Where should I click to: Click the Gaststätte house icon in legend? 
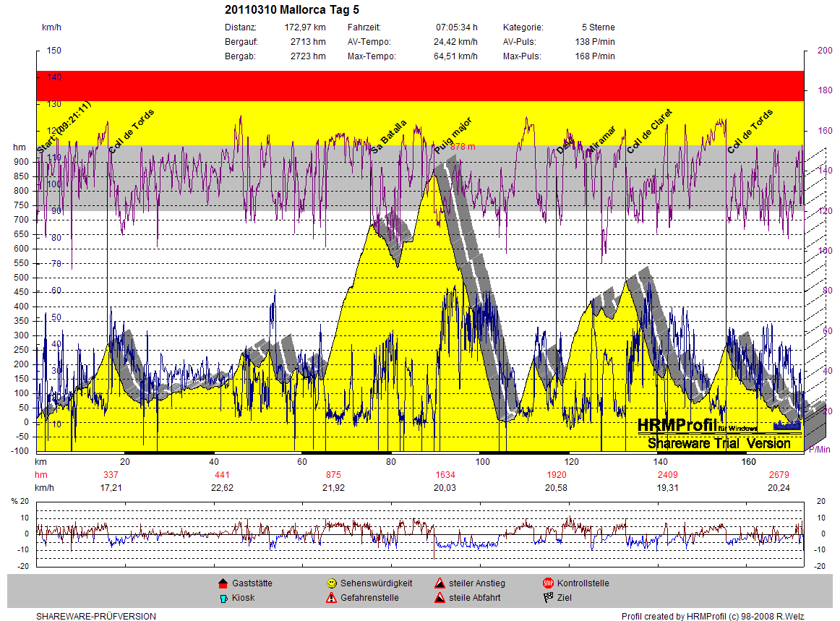click(x=222, y=583)
